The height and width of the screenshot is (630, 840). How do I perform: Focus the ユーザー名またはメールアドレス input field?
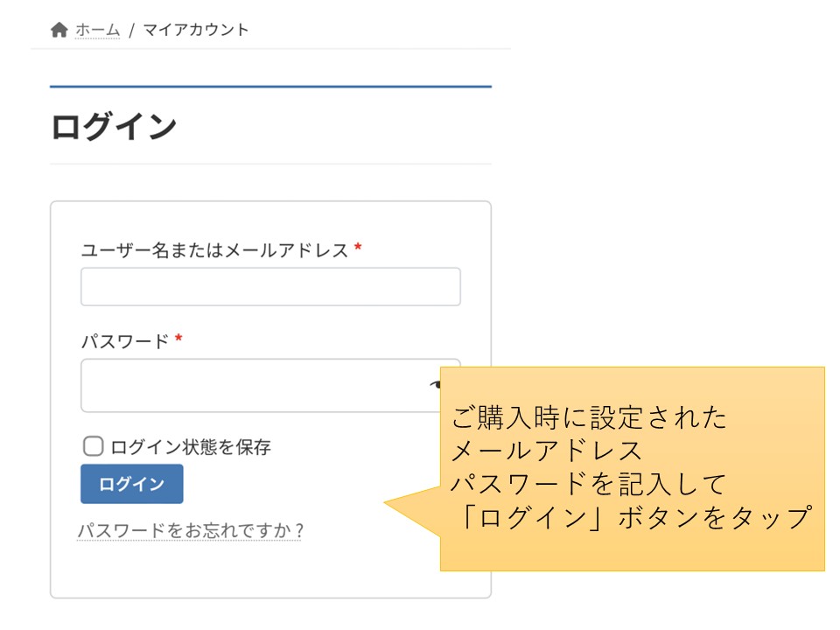(270, 287)
